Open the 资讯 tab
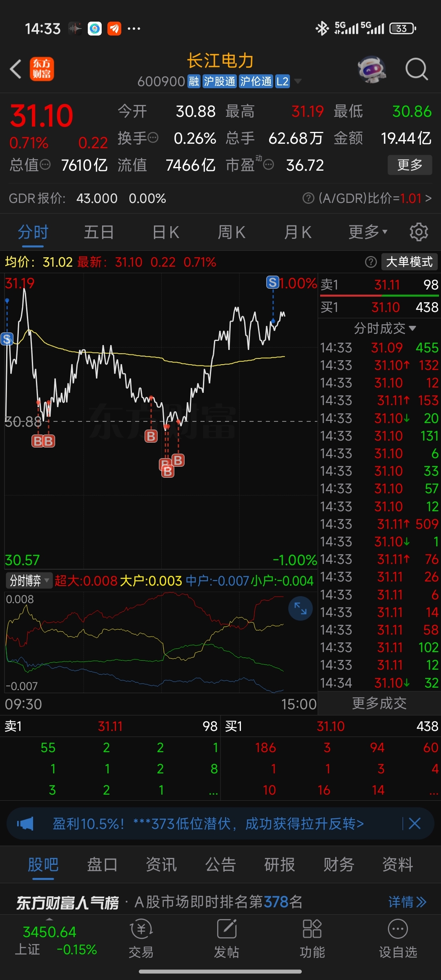 pos(161,864)
